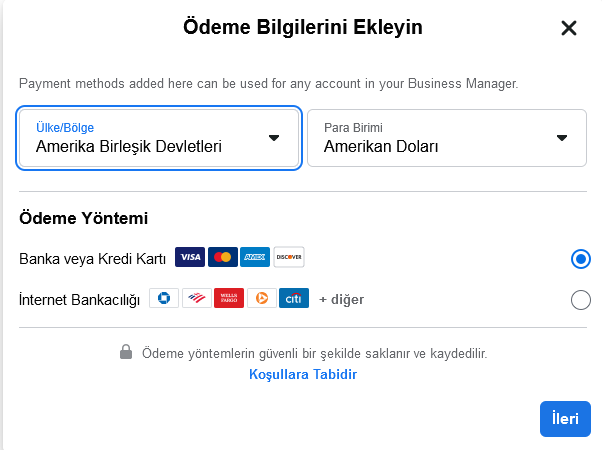Click the İleri button
Viewport: 602px width, 450px height.
click(565, 419)
